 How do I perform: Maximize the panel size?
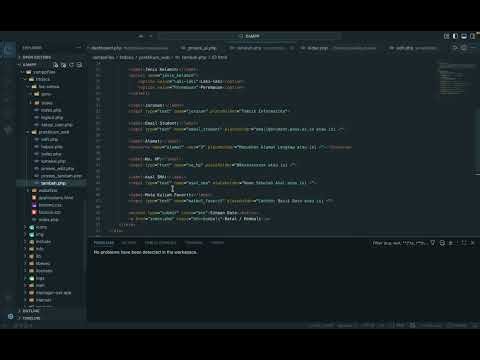click(x=464, y=243)
